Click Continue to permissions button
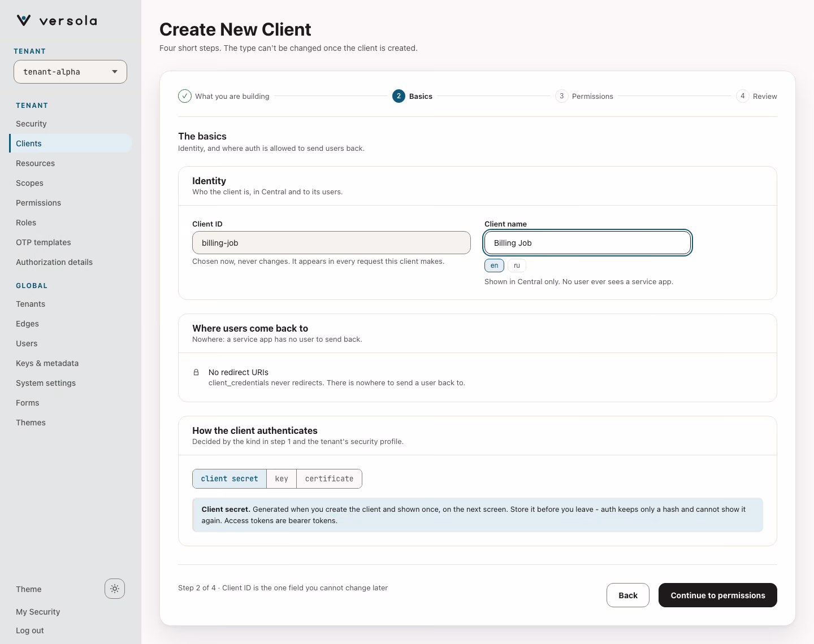This screenshot has height=644, width=814. coord(718,595)
